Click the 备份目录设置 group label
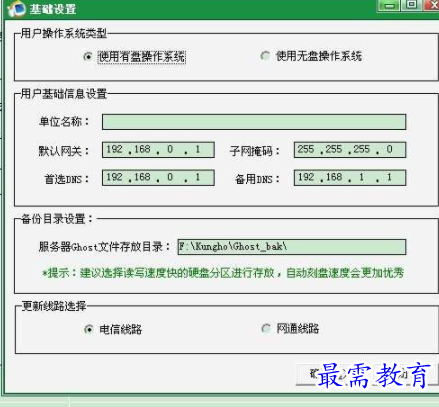This screenshot has width=439, height=407. [57, 219]
